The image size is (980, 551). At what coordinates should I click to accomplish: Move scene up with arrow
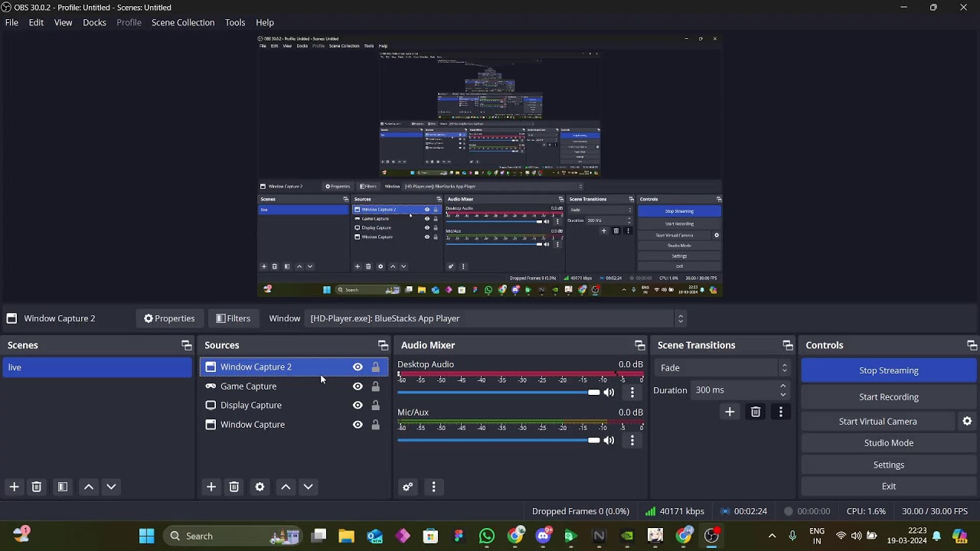coord(89,487)
